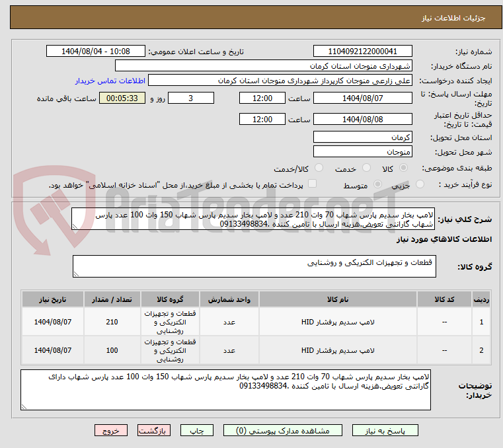Click the اطلاعات کالاهای مورد نیاز section heading
The height and width of the screenshot is (448, 503).
click(444, 239)
